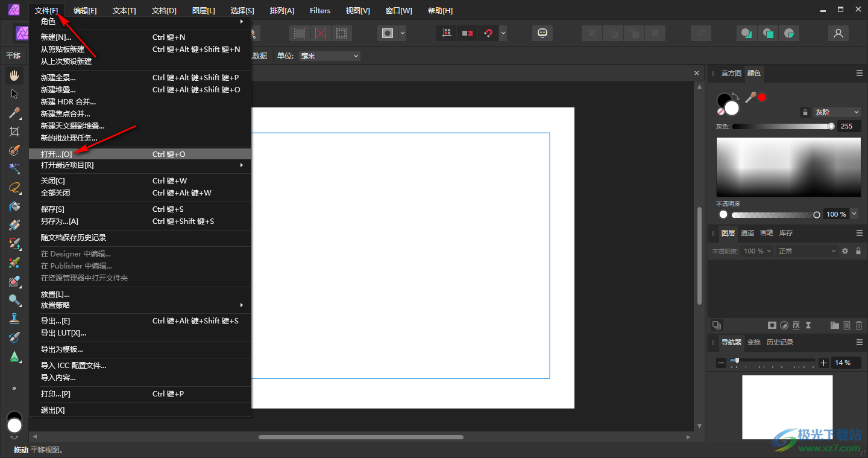The width and height of the screenshot is (868, 458).
Task: Pick the Flood Fill bucket tool
Action: 14,206
